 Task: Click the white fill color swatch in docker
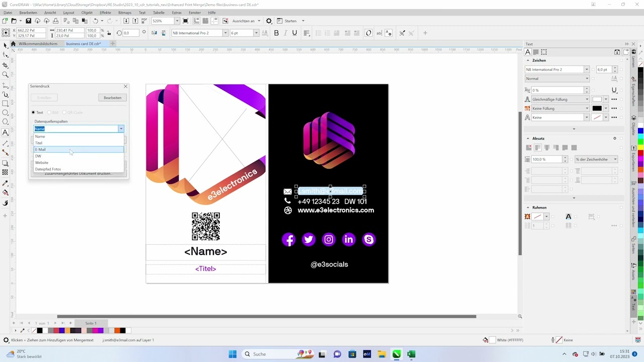[597, 100]
